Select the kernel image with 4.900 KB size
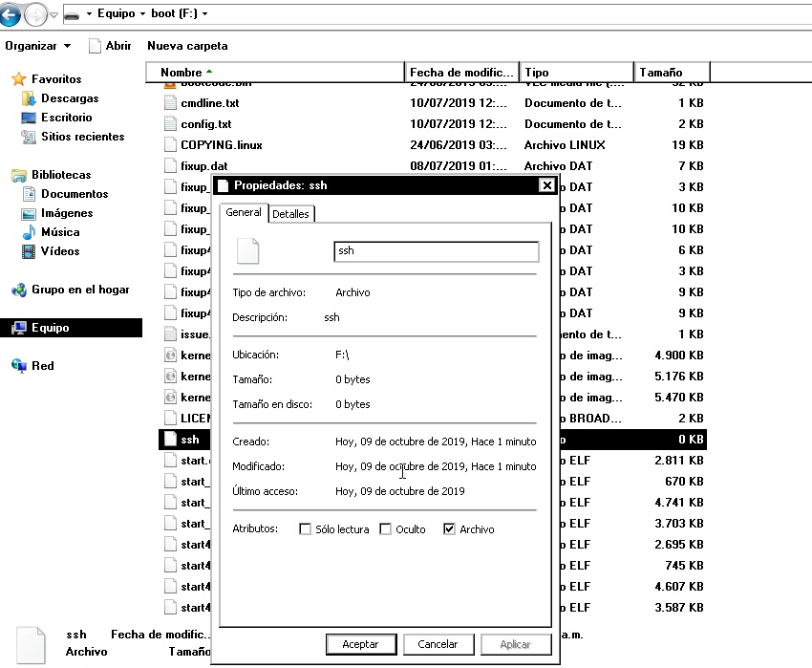The height and width of the screenshot is (668, 812). (x=170, y=356)
